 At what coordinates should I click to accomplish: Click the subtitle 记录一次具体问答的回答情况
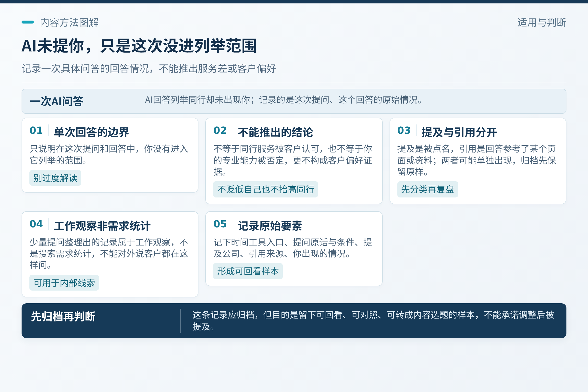coord(149,69)
